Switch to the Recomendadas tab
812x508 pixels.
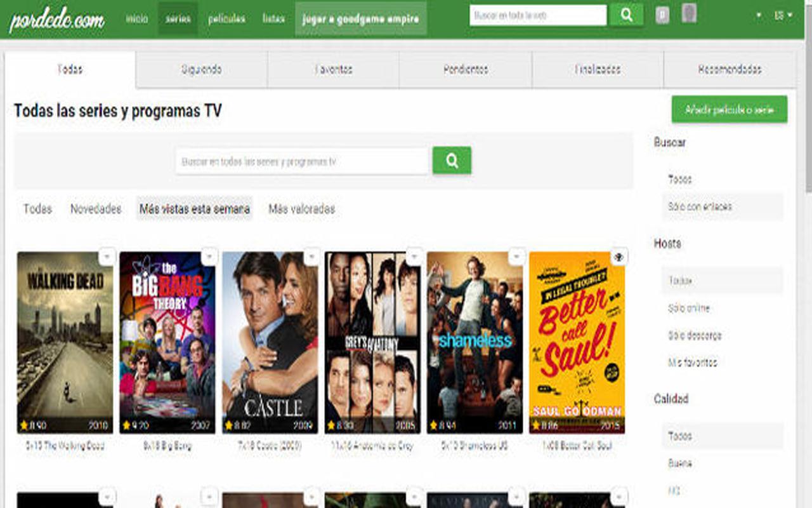coord(730,70)
